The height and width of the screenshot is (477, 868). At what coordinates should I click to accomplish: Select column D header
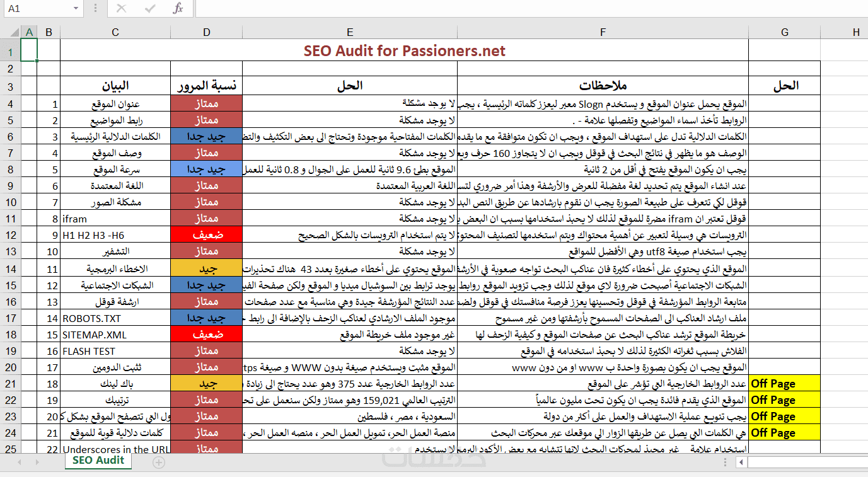click(x=206, y=32)
